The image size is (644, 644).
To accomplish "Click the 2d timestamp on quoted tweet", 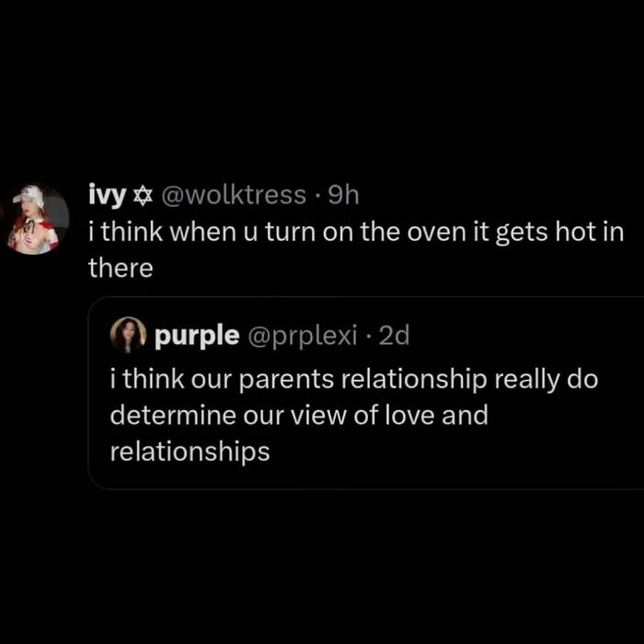I will (393, 336).
